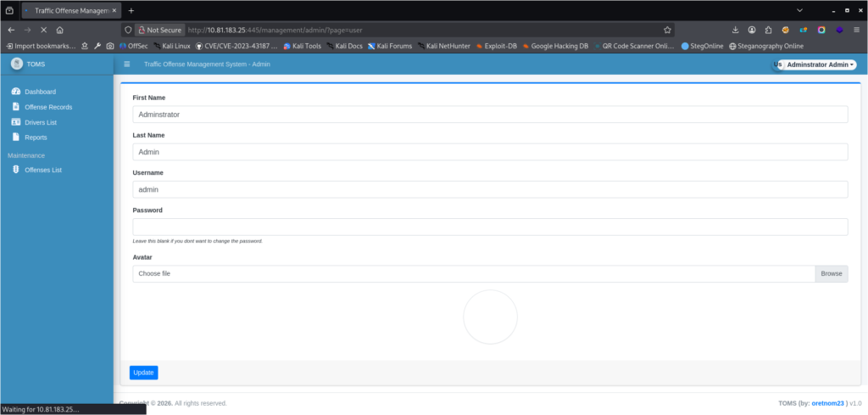Open the Kali Linux bookmark
This screenshot has width=868, height=415.
pos(172,46)
